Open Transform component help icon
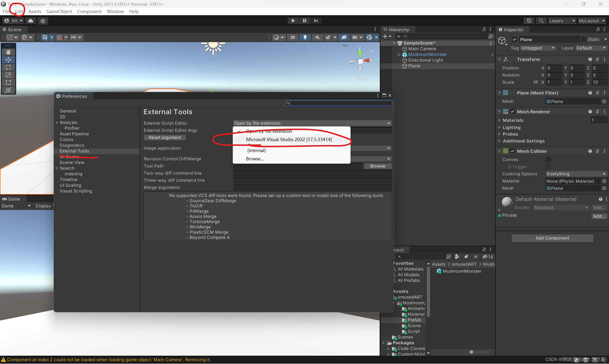The width and height of the screenshot is (609, 364). pos(590,59)
